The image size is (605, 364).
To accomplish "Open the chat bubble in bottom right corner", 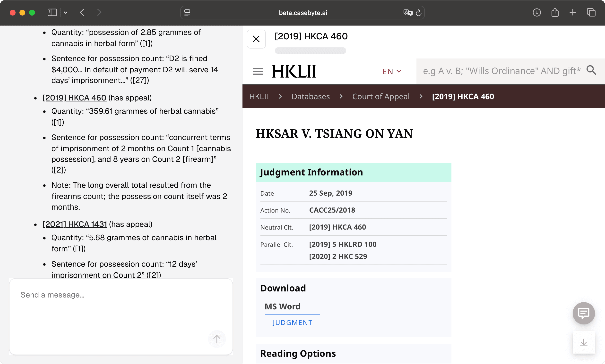I will [x=584, y=313].
